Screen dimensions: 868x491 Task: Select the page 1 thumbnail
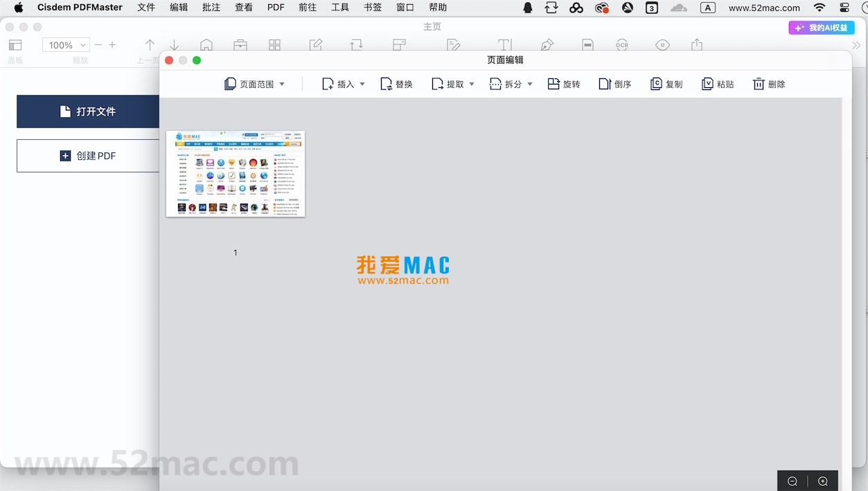pos(236,174)
